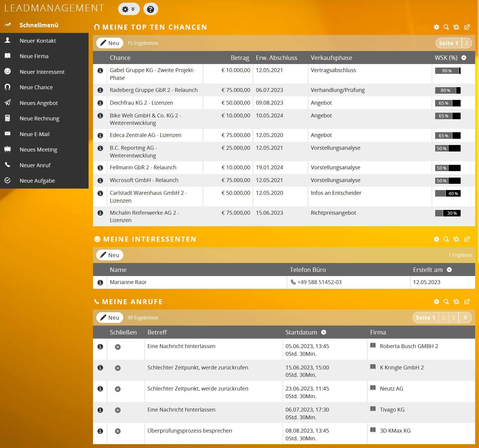
Task: Open Meine Interessenten in new window
Action: pos(467,239)
